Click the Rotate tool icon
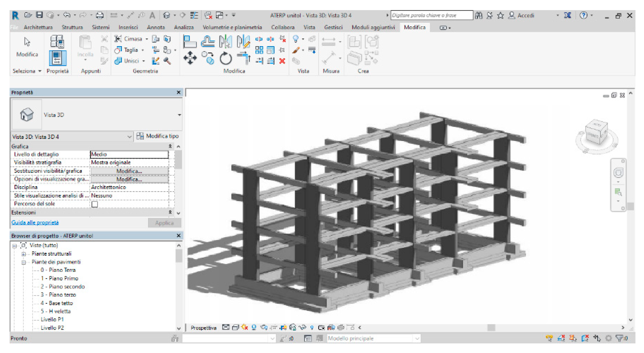 click(225, 58)
